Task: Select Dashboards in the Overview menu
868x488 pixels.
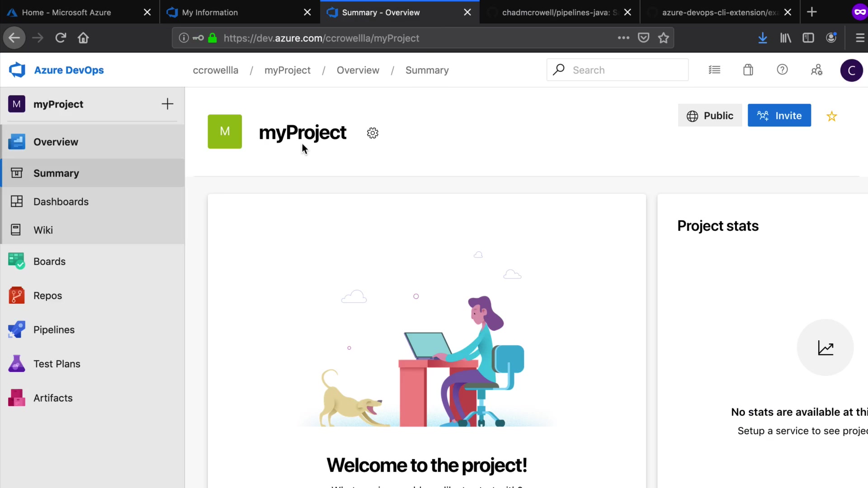Action: click(x=61, y=202)
